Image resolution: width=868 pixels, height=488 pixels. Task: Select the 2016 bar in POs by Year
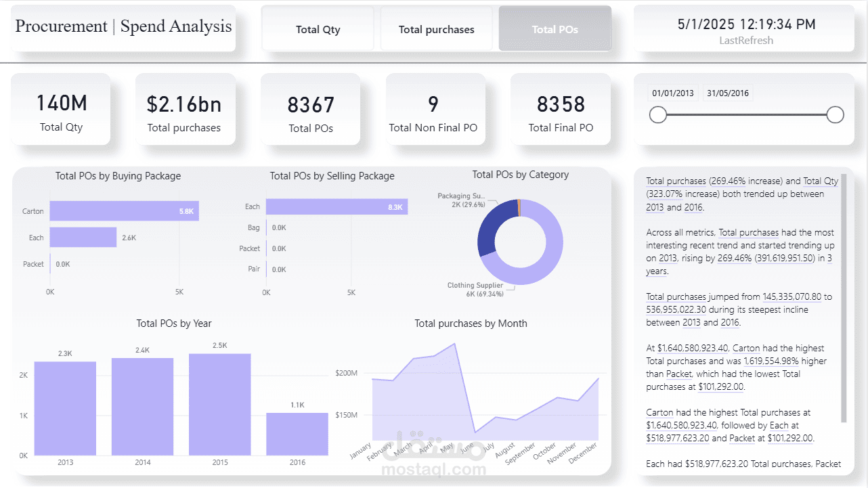(x=297, y=434)
